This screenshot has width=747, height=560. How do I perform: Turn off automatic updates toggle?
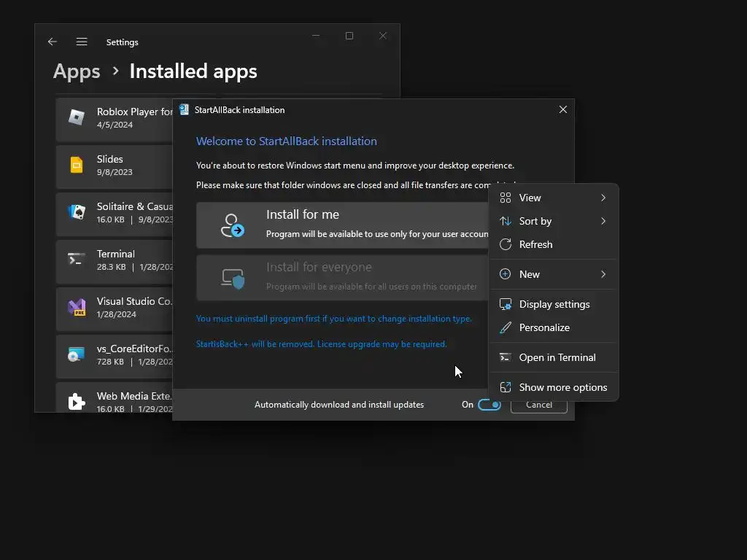489,405
